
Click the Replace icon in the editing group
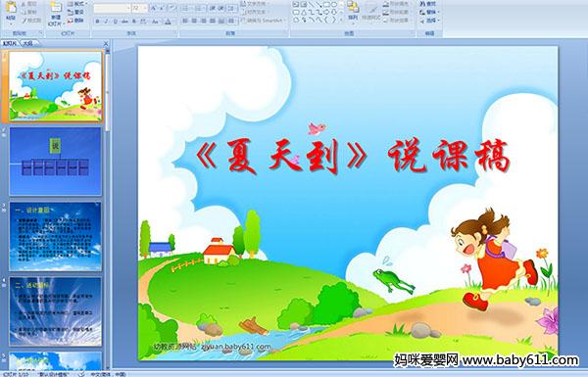(x=428, y=13)
